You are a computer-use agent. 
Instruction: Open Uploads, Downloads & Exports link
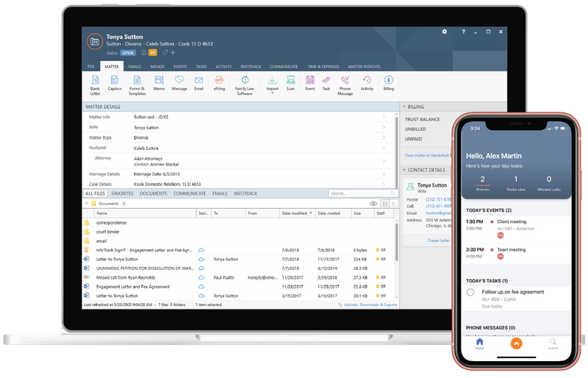(x=370, y=304)
